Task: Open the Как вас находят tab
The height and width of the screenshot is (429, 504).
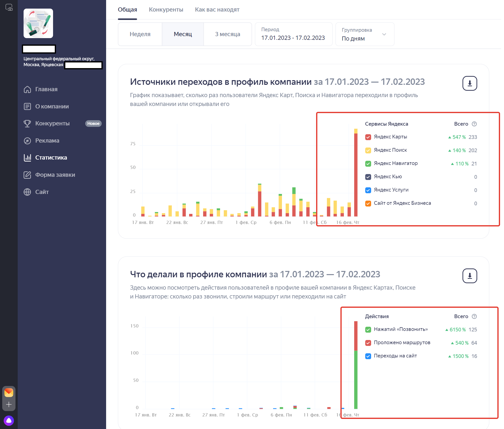Action: 217,10
